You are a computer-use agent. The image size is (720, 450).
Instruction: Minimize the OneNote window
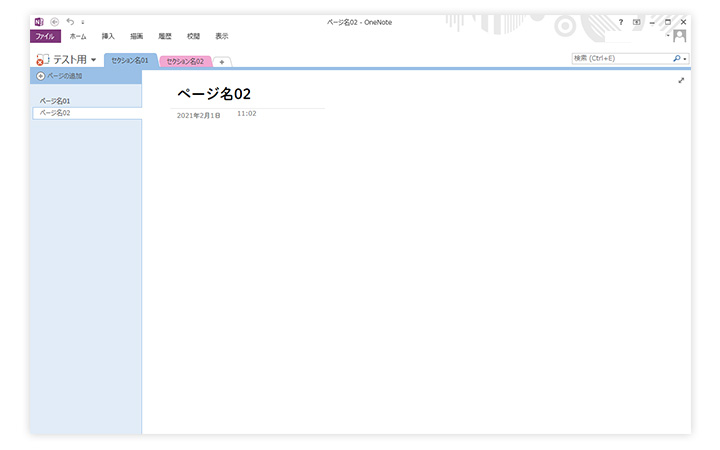tap(652, 22)
